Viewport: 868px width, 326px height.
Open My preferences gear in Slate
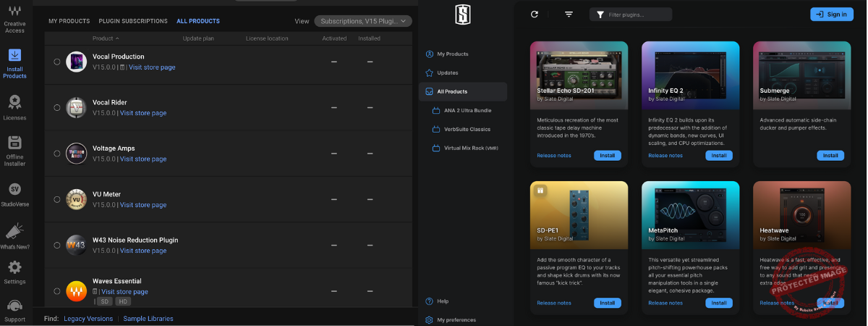(x=430, y=319)
